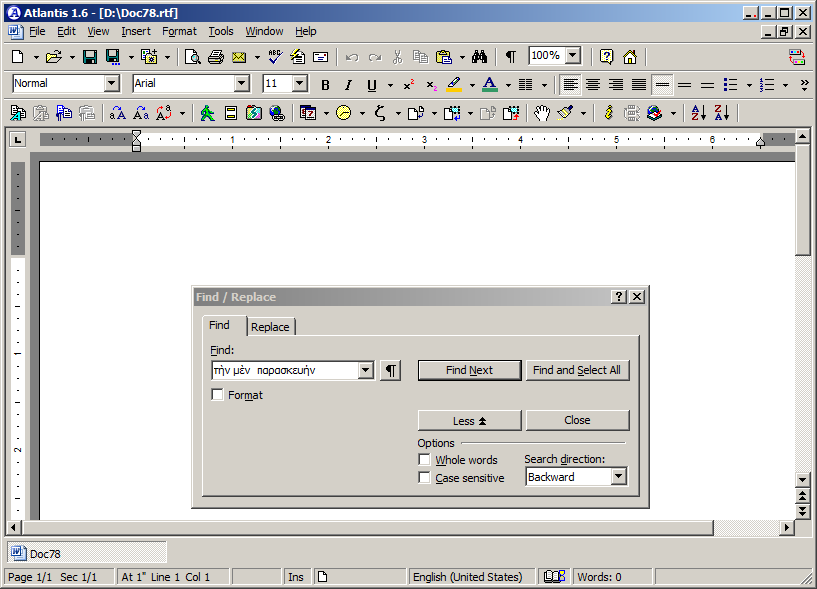Click the Find and Select All button
Screen dimensions: 817x589
[x=577, y=370]
